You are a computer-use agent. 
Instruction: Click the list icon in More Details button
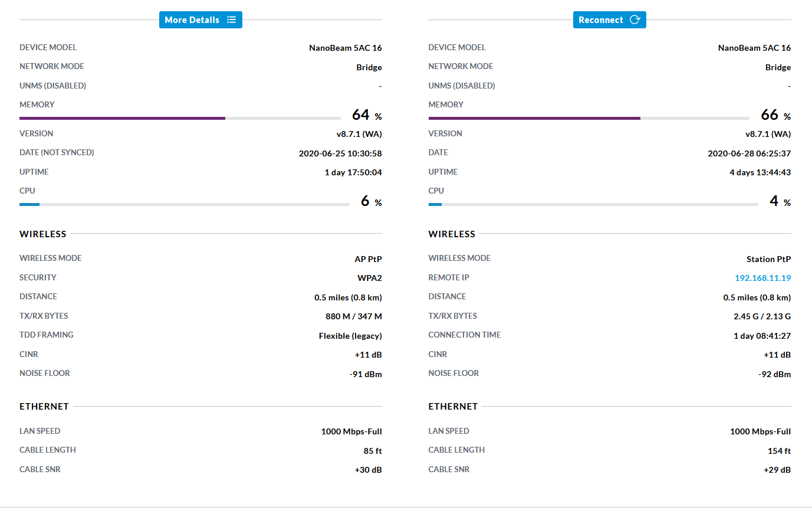231,20
